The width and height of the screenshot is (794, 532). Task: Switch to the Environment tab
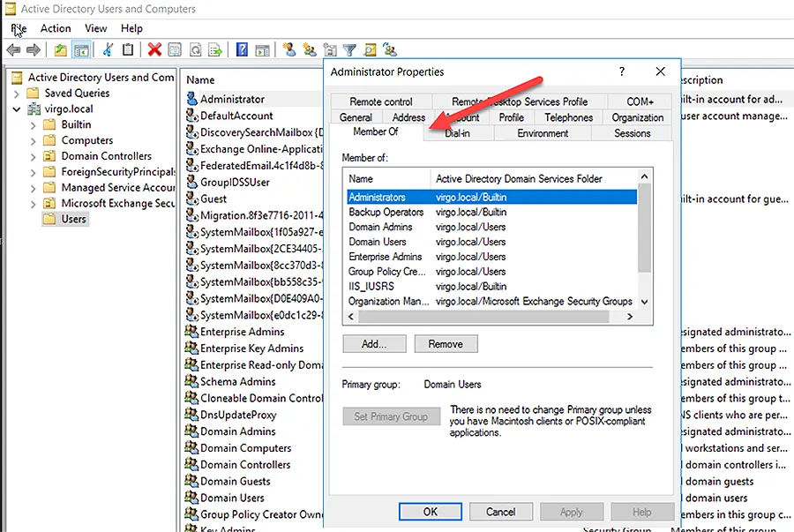click(x=543, y=133)
